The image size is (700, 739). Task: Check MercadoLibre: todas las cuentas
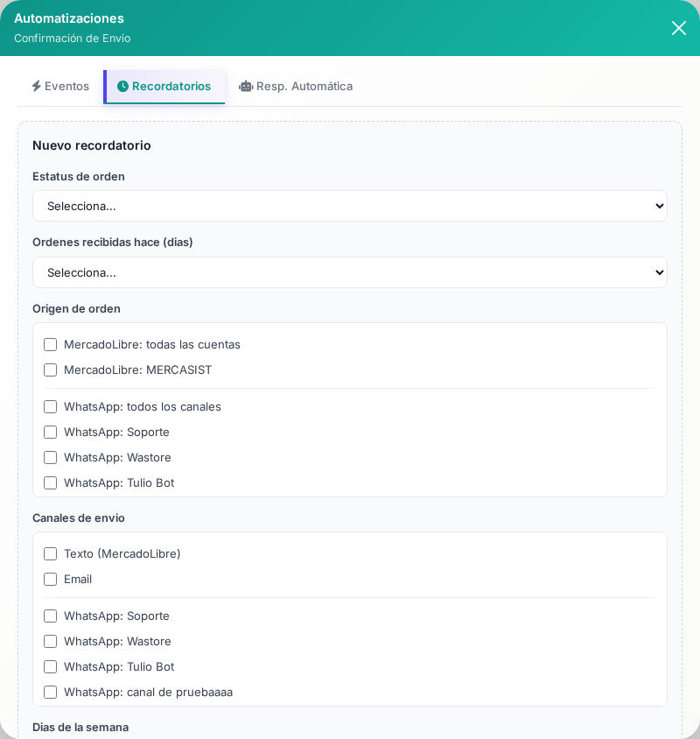(51, 345)
